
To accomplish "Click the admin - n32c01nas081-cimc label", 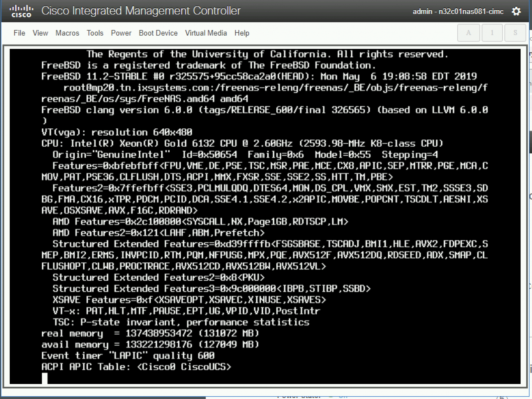I will pos(458,11).
